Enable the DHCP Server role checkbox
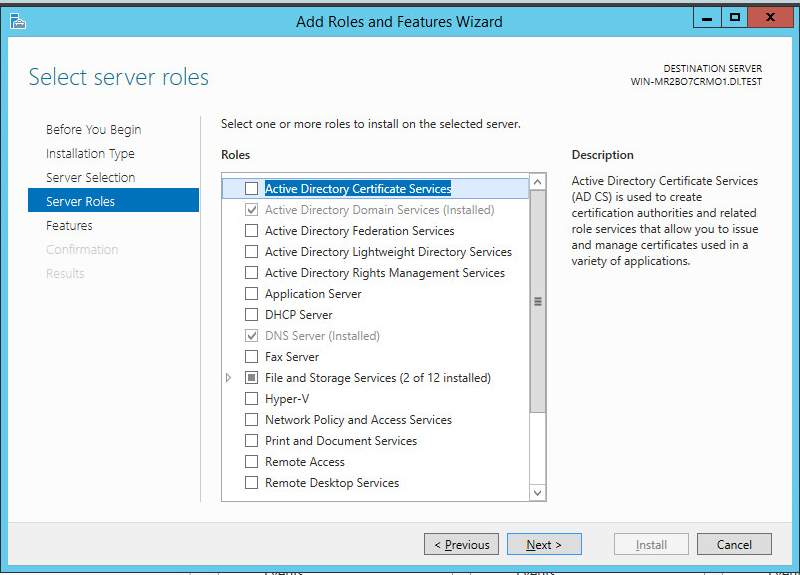Viewport: 800px width, 575px height. pos(251,315)
